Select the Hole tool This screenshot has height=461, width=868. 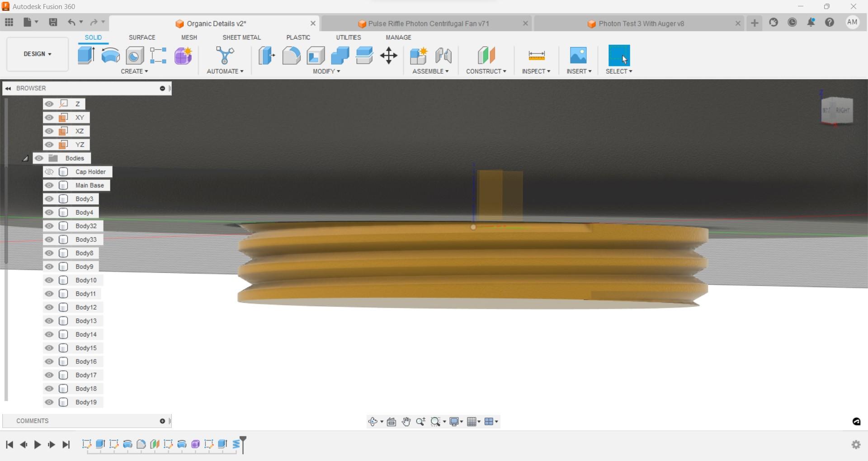point(135,56)
